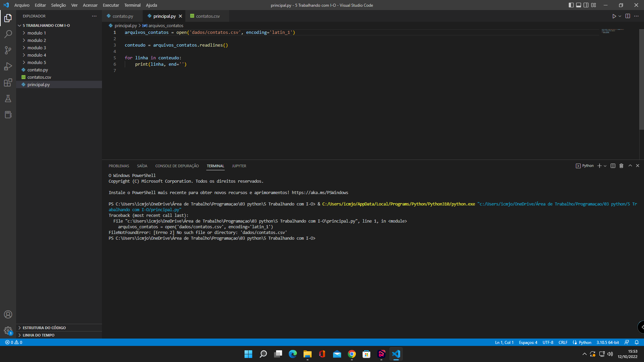Open the Windows Start menu
The image size is (644, 362).
[x=248, y=354]
